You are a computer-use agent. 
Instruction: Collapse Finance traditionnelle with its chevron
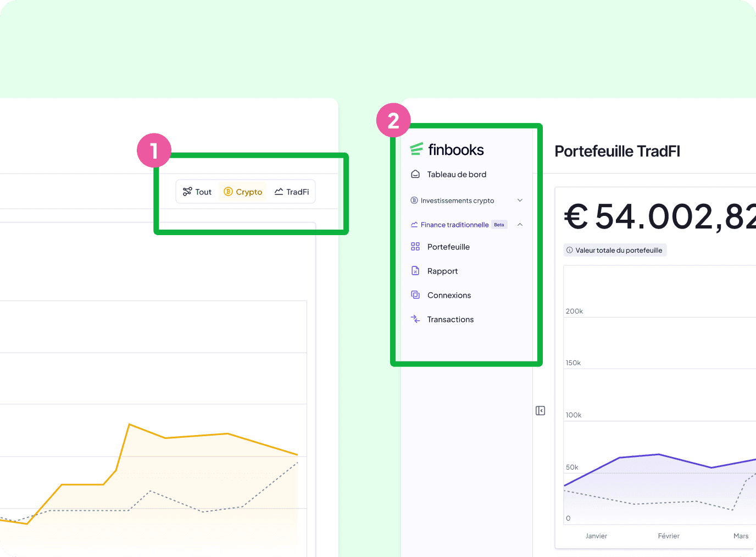click(x=520, y=225)
